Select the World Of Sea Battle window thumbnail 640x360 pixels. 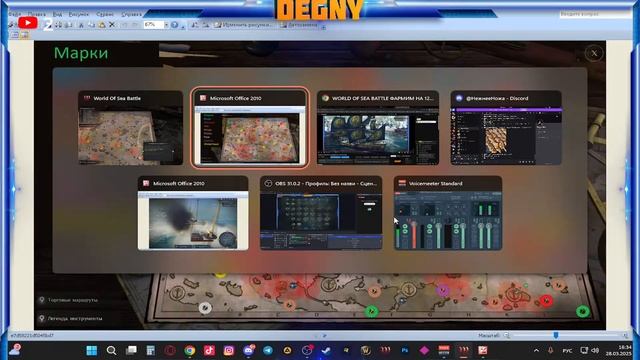pyautogui.click(x=131, y=127)
